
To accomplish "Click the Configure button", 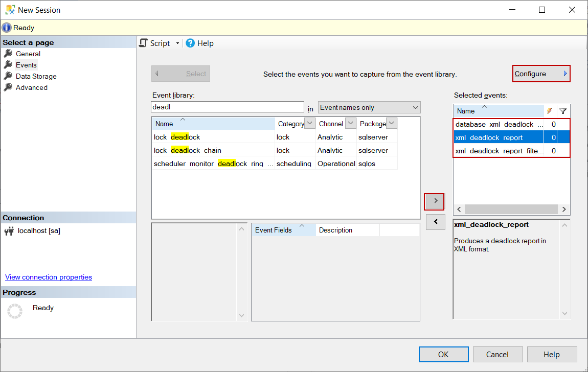I will pyautogui.click(x=541, y=74).
